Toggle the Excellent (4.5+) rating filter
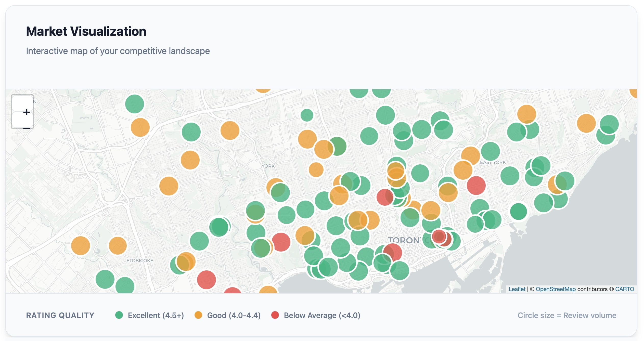 tap(156, 315)
